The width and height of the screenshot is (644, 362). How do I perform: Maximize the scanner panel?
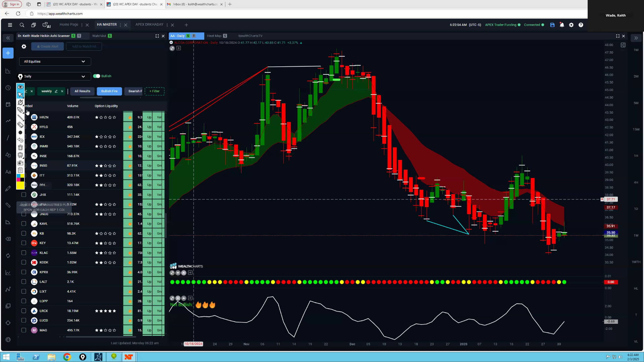click(157, 36)
